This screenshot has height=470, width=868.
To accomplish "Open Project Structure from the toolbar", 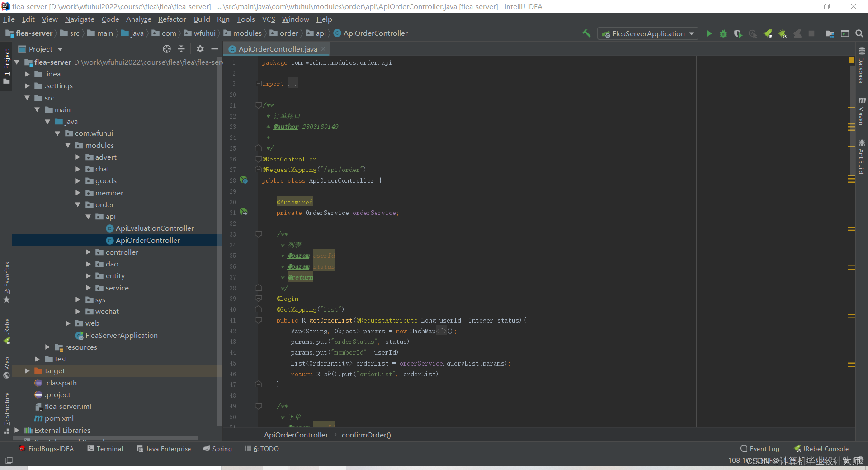I will (x=830, y=33).
